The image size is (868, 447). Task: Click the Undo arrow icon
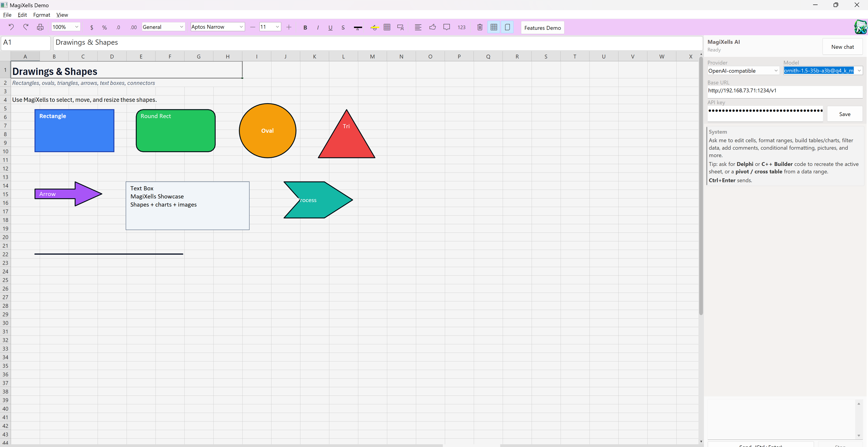[x=11, y=27]
